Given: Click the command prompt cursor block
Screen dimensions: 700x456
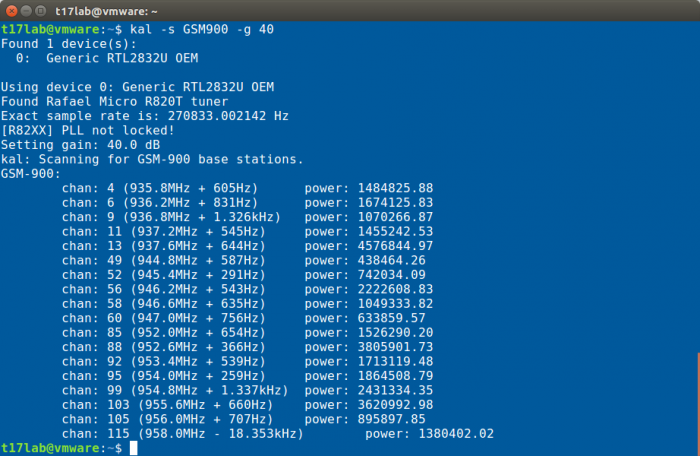Looking at the screenshot, I should tap(133, 448).
